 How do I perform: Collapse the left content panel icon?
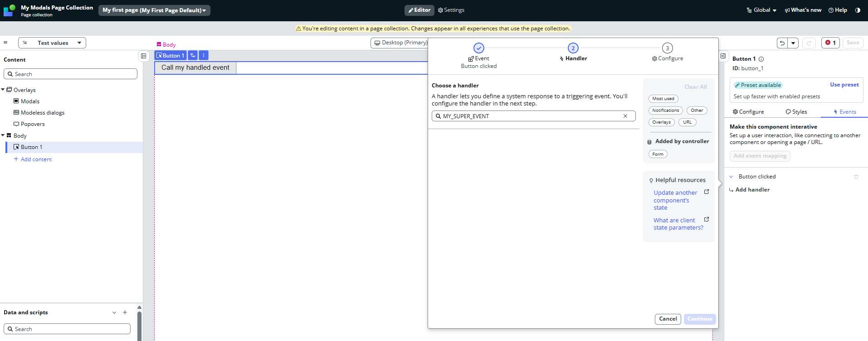click(x=143, y=56)
